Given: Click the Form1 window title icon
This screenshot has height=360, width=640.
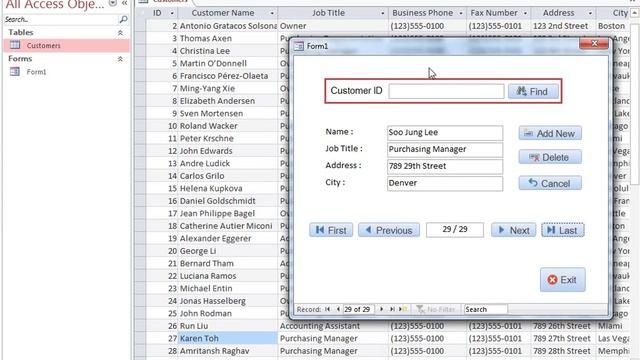Looking at the screenshot, I should click(299, 46).
